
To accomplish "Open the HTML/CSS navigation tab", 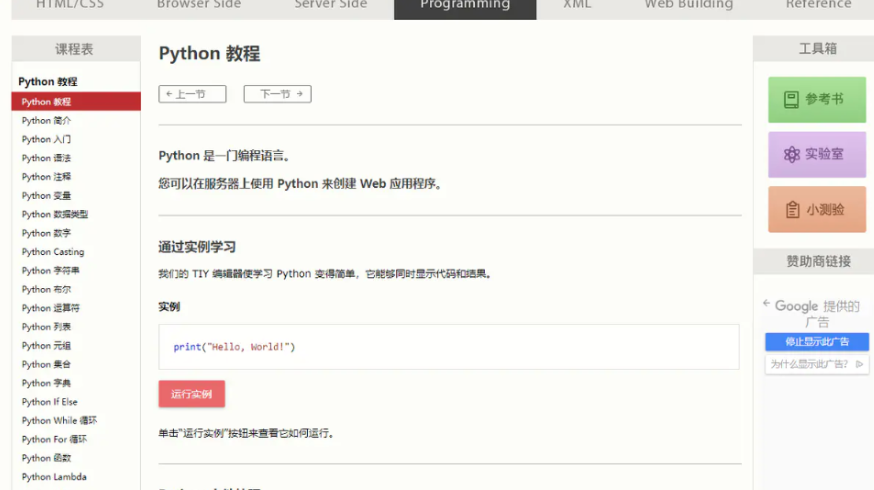I will pyautogui.click(x=70, y=6).
